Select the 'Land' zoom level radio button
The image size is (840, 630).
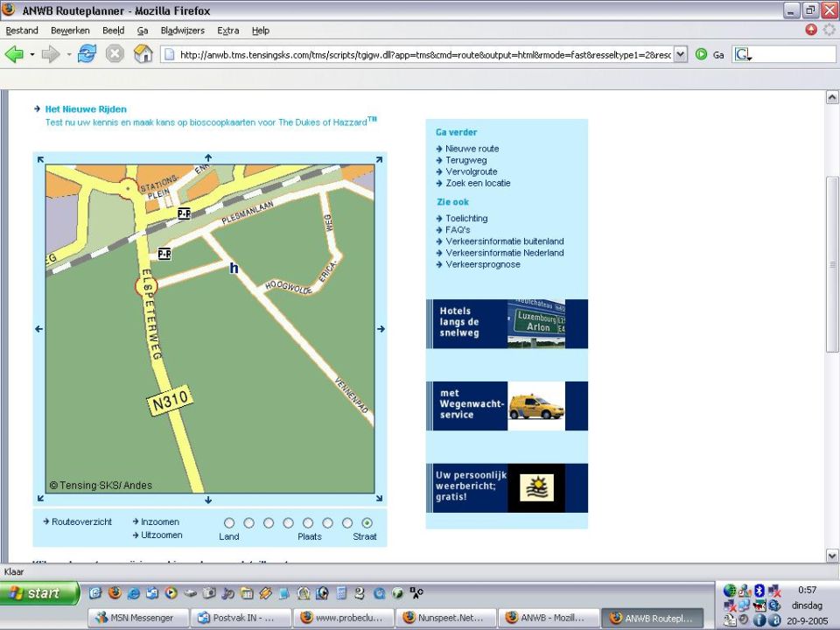[229, 523]
